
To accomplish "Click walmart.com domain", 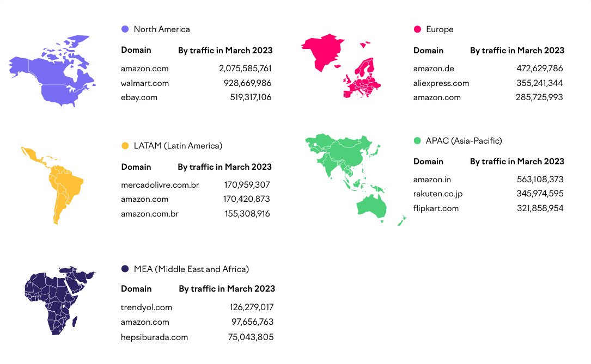I will coord(145,83).
